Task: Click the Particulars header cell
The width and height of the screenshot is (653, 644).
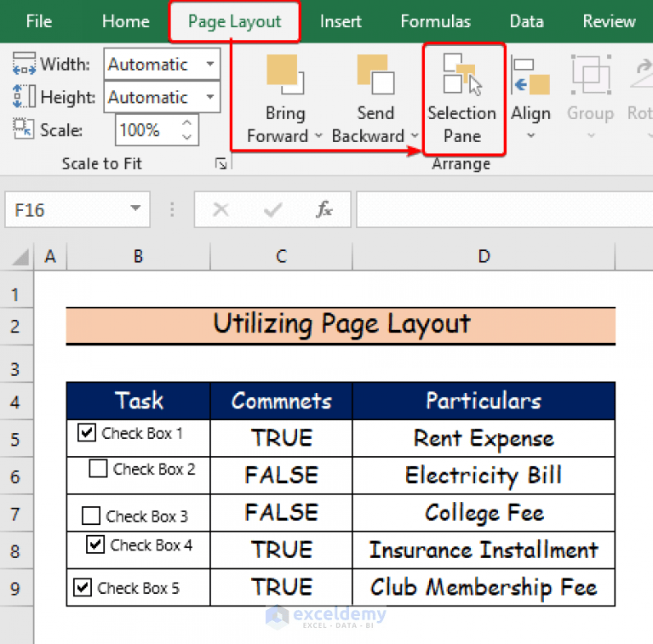Action: coord(484,401)
